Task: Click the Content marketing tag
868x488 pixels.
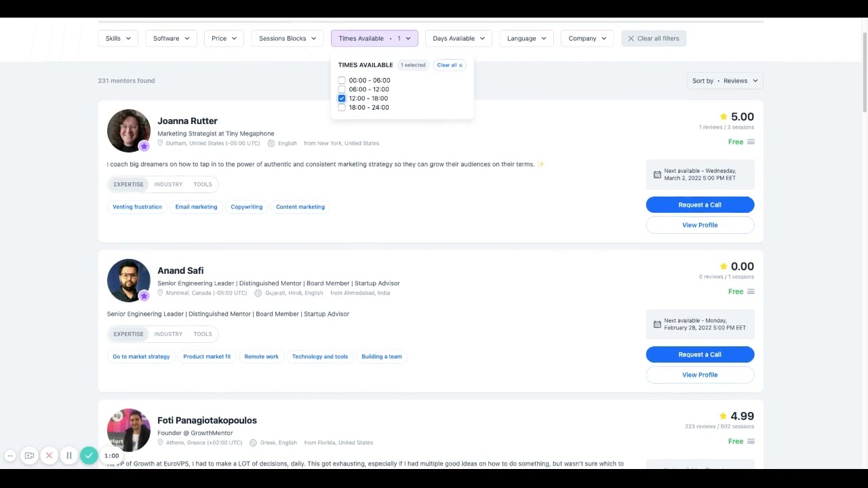Action: tap(300, 207)
